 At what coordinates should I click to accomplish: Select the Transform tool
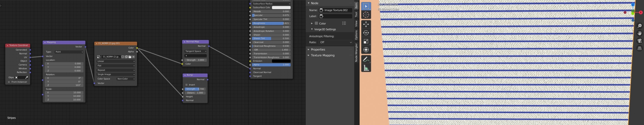pyautogui.click(x=366, y=50)
